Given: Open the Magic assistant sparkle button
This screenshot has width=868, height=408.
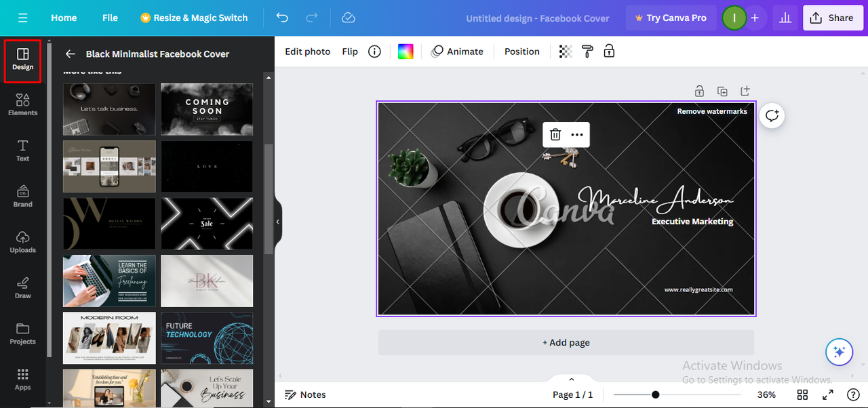Looking at the screenshot, I should coord(839,352).
